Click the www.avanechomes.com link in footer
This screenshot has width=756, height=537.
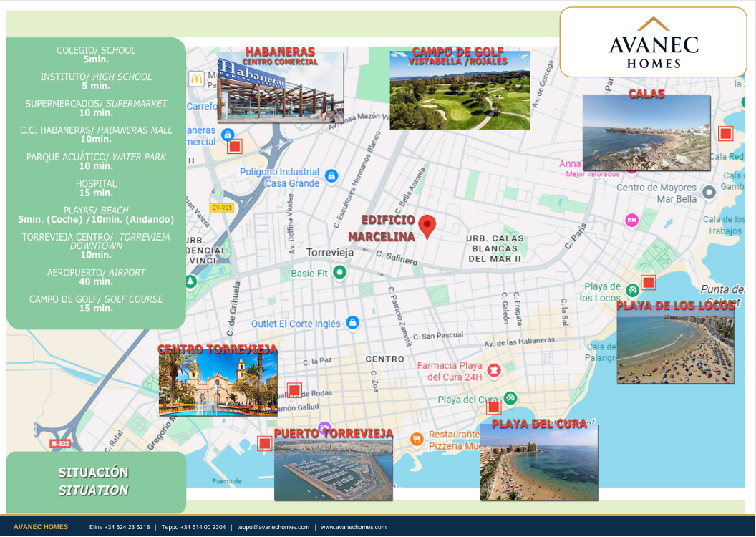tap(354, 527)
